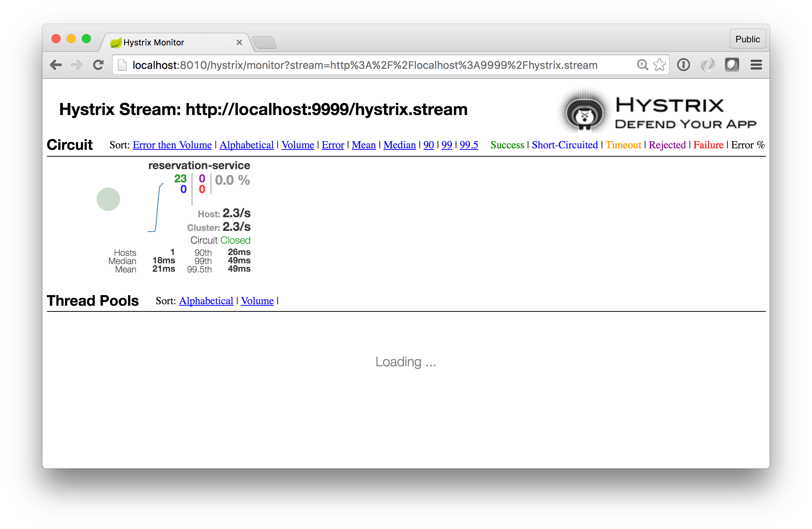Sort circuits by Median
Viewport: 812px width, 529px height.
tap(399, 145)
